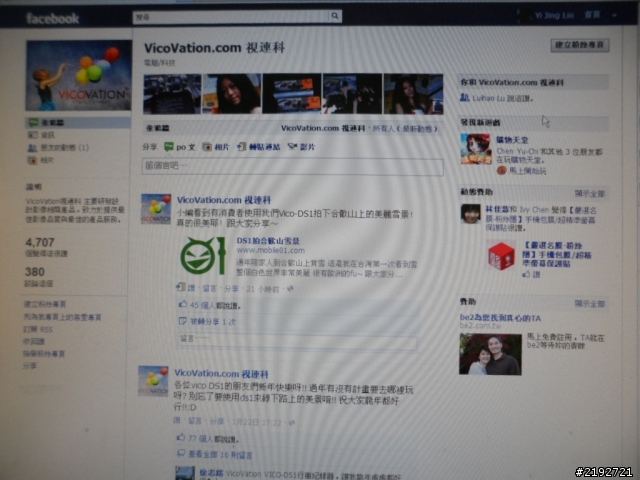Click the Wall speech-bubble icon in sidebar

click(33, 122)
